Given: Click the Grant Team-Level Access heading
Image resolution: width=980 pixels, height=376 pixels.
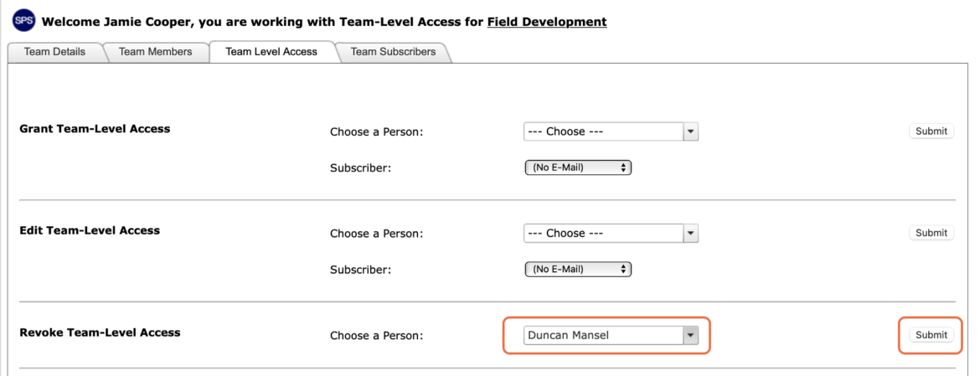Looking at the screenshot, I should pos(95,129).
